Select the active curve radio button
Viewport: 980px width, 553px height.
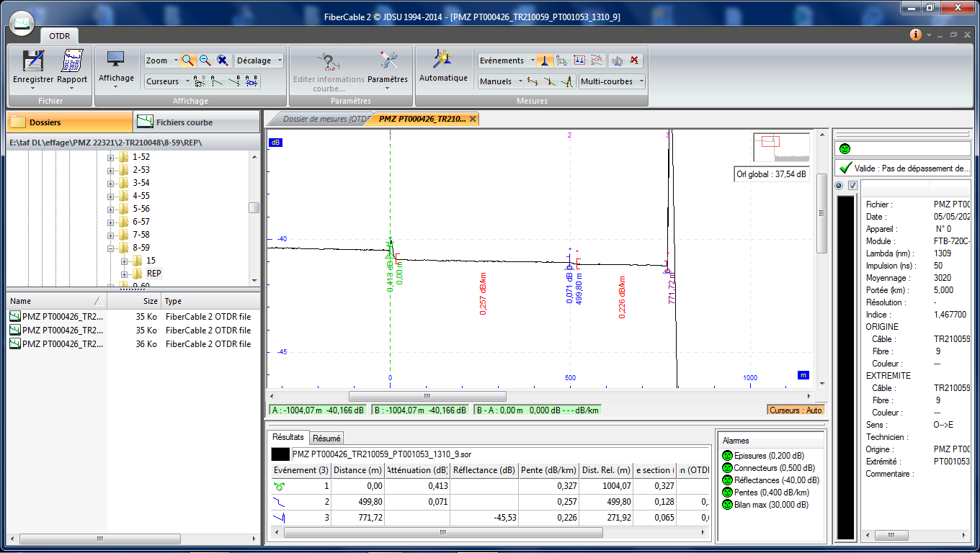pos(839,186)
